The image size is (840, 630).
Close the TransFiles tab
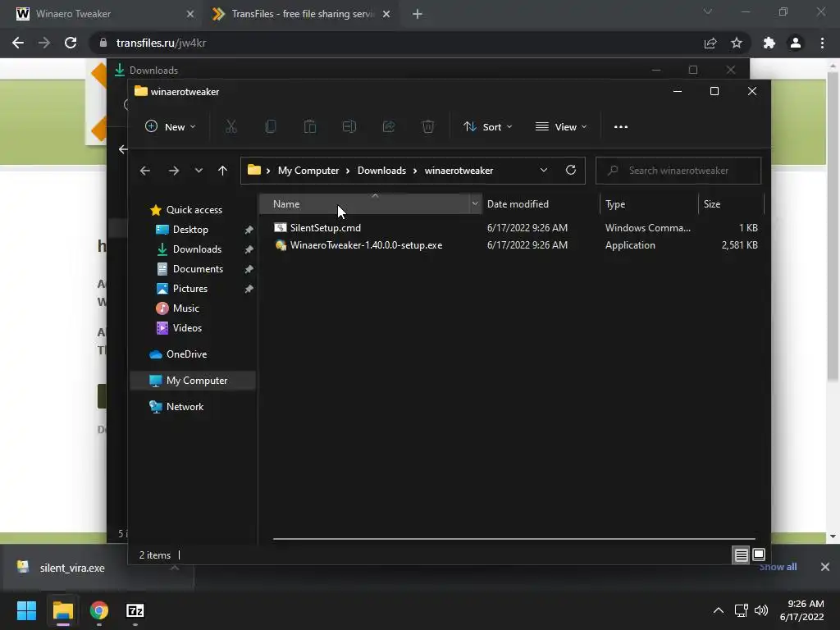pos(386,14)
